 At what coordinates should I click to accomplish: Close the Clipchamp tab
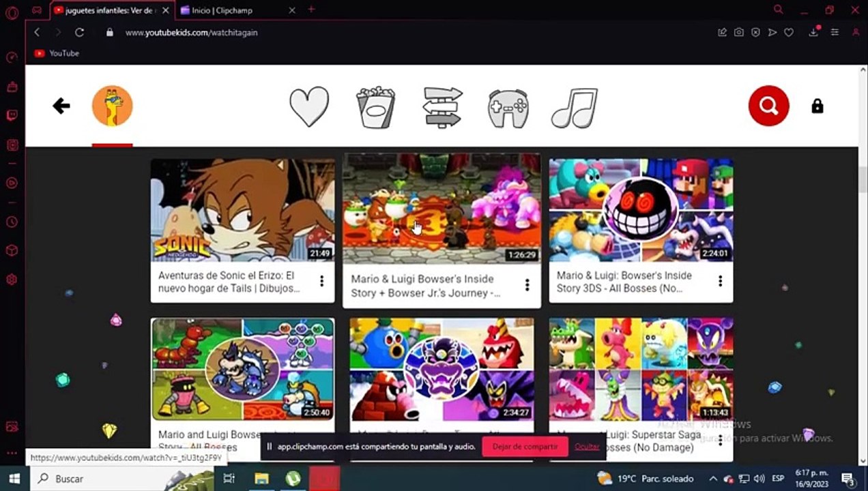coord(292,10)
